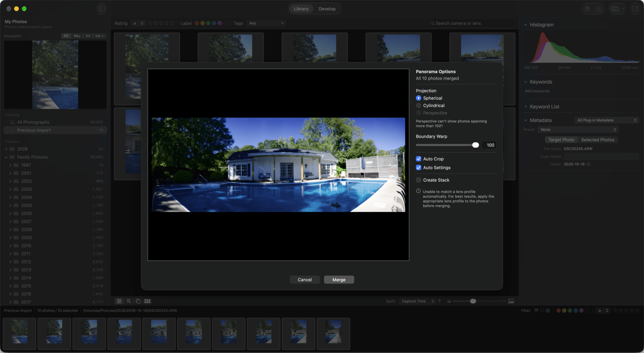The width and height of the screenshot is (644, 353).
Task: Uncheck the Auto Settings checkbox
Action: click(x=419, y=168)
